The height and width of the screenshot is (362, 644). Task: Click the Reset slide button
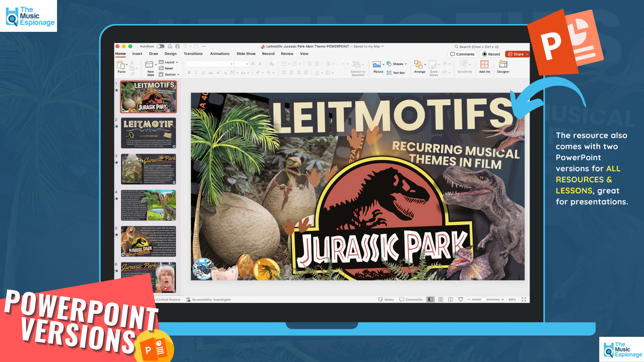[x=166, y=68]
